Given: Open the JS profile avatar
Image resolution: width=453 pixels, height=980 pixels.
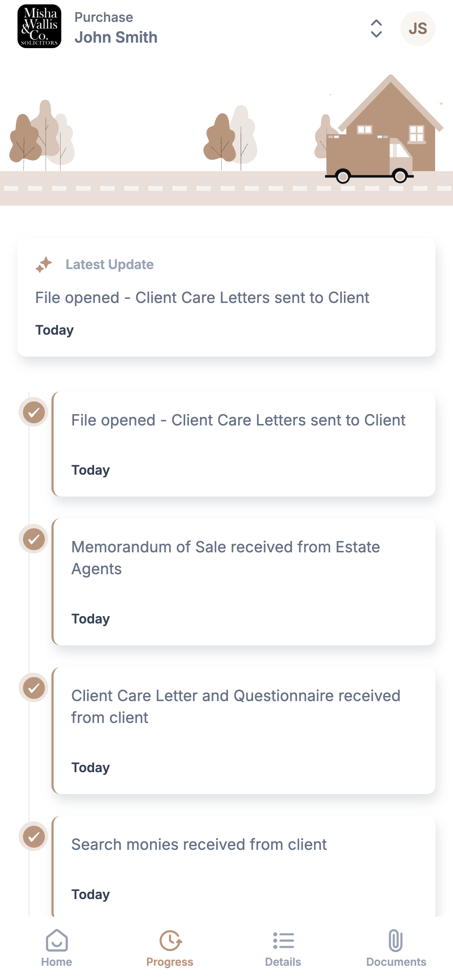Looking at the screenshot, I should (418, 28).
